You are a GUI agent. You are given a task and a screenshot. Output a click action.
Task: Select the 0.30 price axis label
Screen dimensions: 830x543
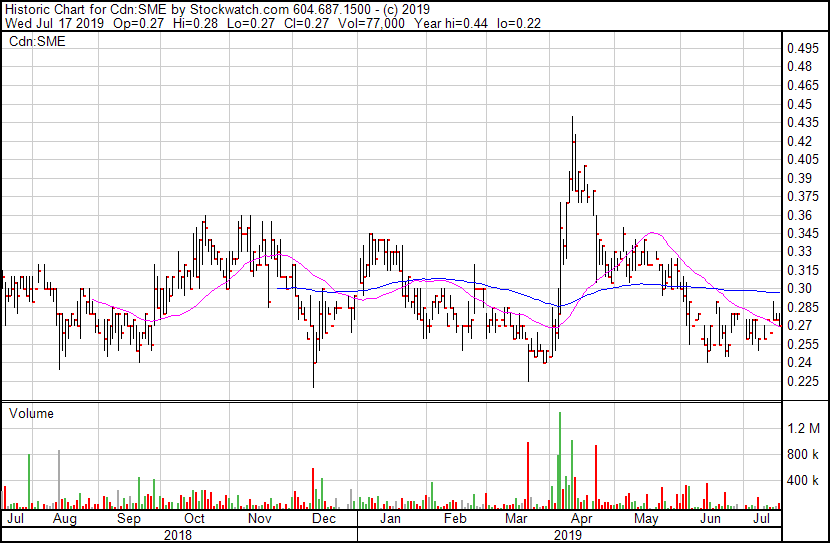coord(799,288)
